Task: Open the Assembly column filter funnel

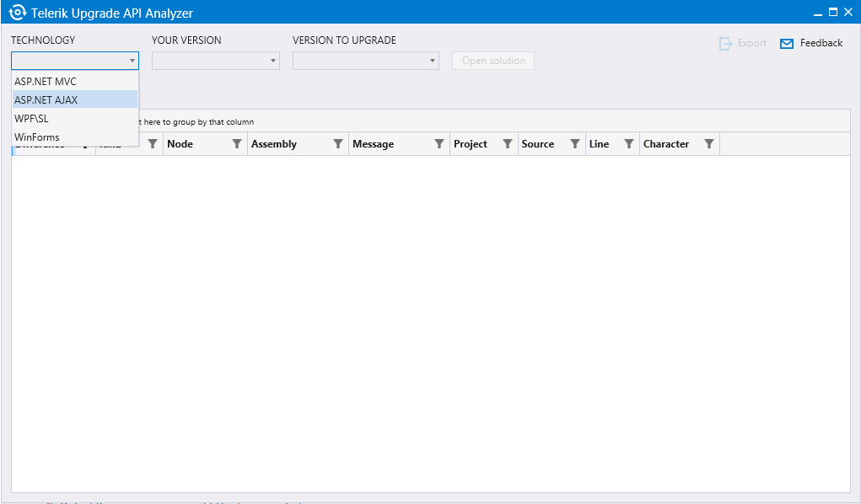Action: coord(338,144)
